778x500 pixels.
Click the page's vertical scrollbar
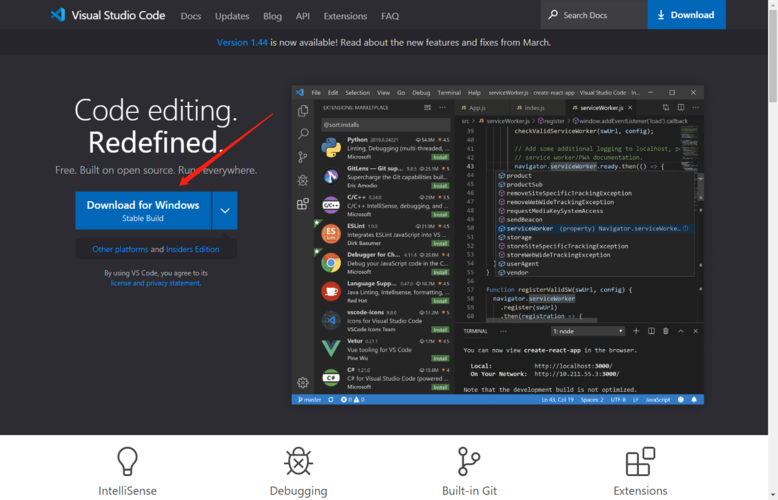pyautogui.click(x=773, y=55)
